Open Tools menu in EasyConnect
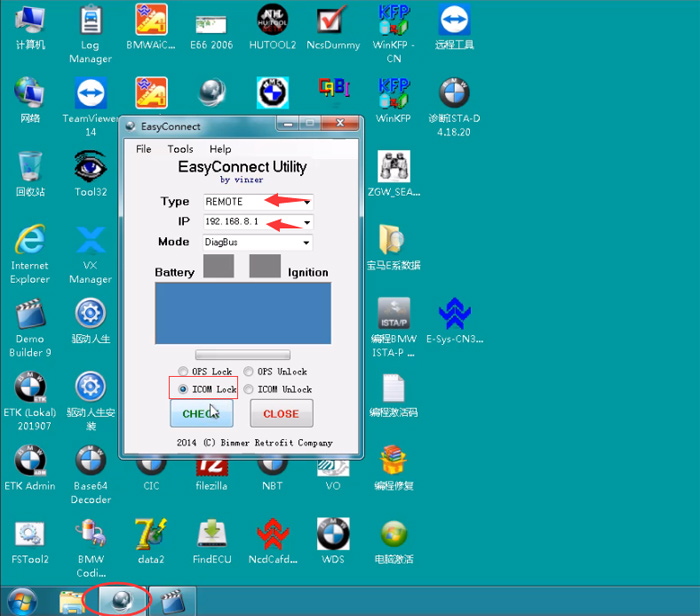The width and height of the screenshot is (700, 616). click(180, 149)
